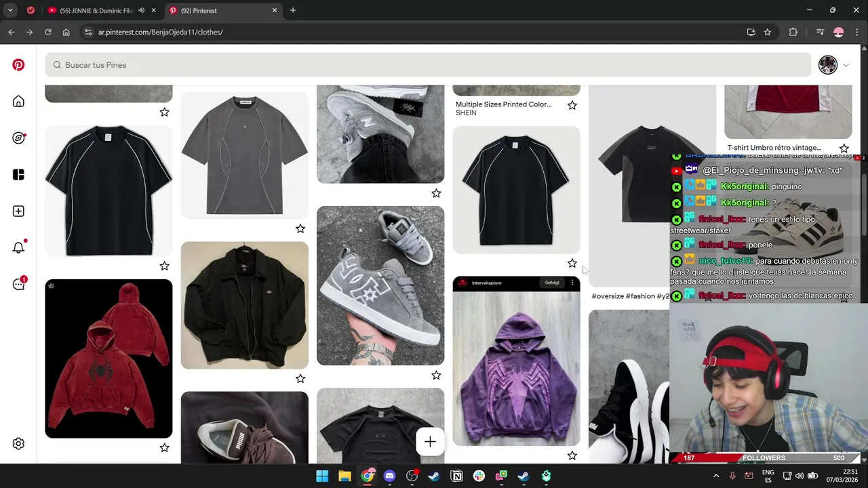Click the Pinterest logo in the sidebar
Viewport: 868px width, 488px height.
18,65
